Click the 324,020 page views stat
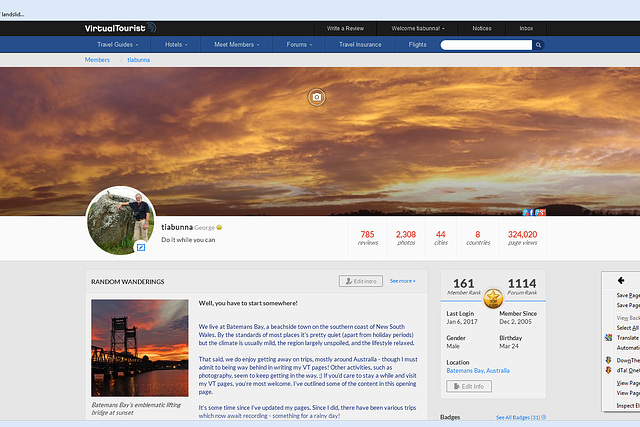Viewport: 640px width, 427px height. pyautogui.click(x=522, y=238)
